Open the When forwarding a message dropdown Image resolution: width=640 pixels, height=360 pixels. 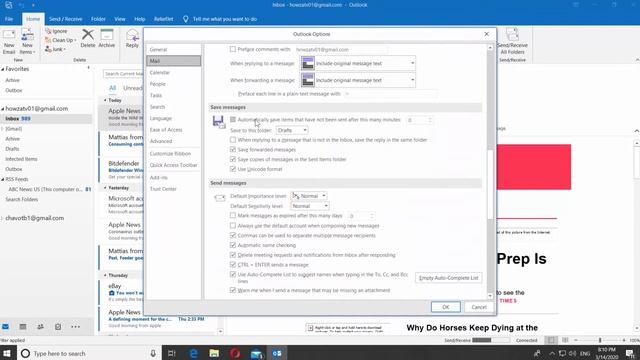358,80
